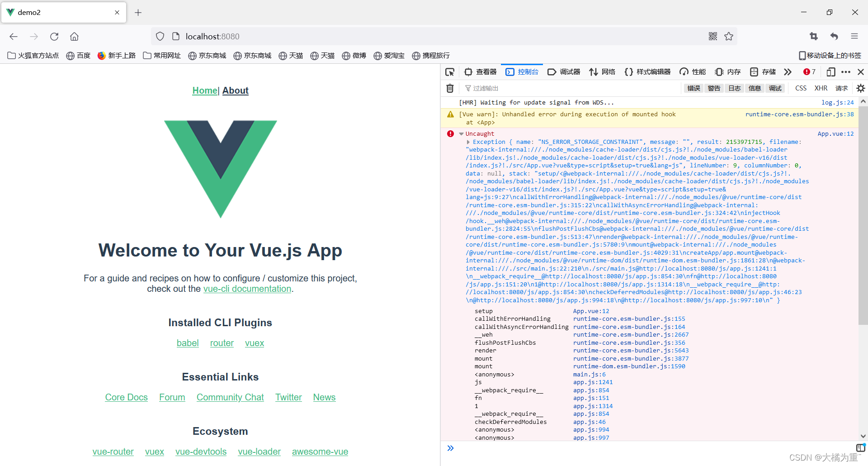The width and height of the screenshot is (868, 466).
Task: Clear console output with trash icon
Action: [x=450, y=88]
